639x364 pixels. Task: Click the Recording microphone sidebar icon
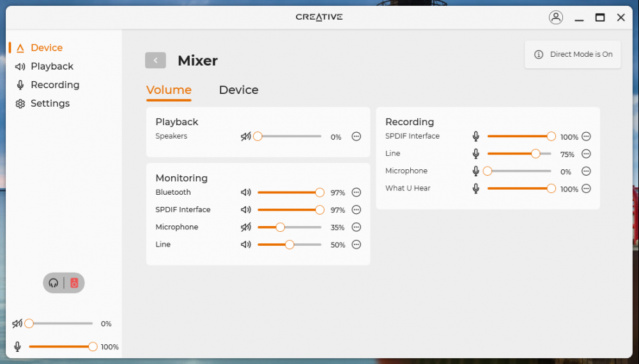click(x=20, y=85)
